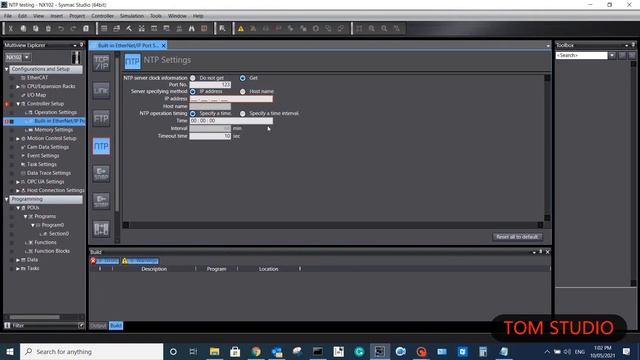Select 'IP address' server specifying method
This screenshot has height=360, width=640.
193,91
